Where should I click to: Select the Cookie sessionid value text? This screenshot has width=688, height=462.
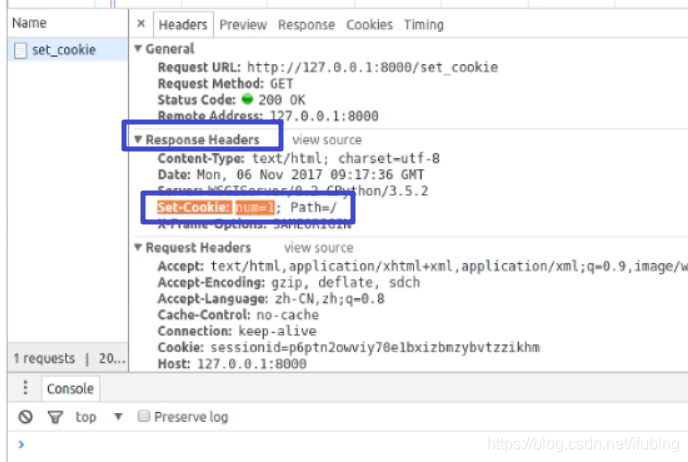pyautogui.click(x=375, y=347)
